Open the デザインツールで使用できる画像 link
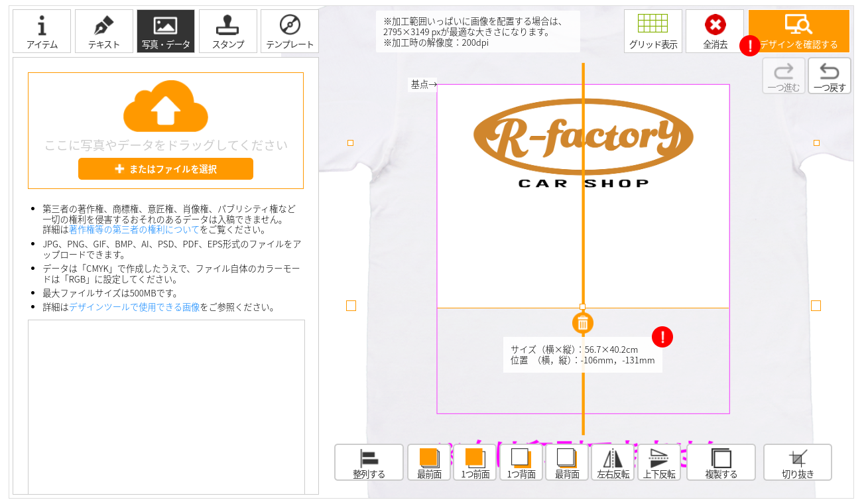Viewport: 868px width, 502px height. (x=135, y=308)
